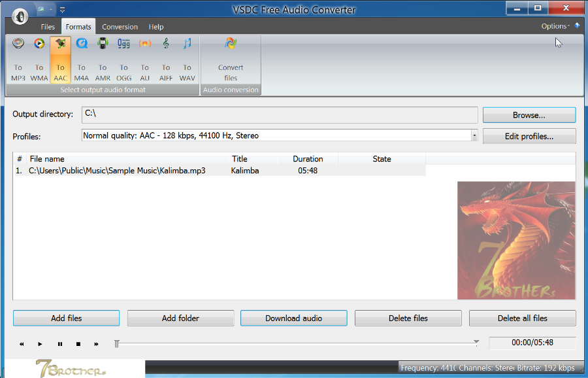Switch to the Formats ribbon tab

(x=78, y=27)
